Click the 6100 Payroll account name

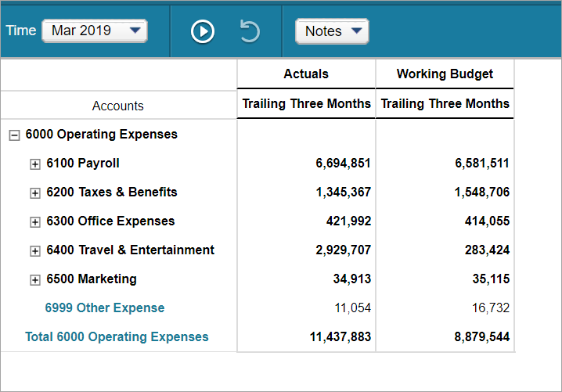[x=83, y=163]
